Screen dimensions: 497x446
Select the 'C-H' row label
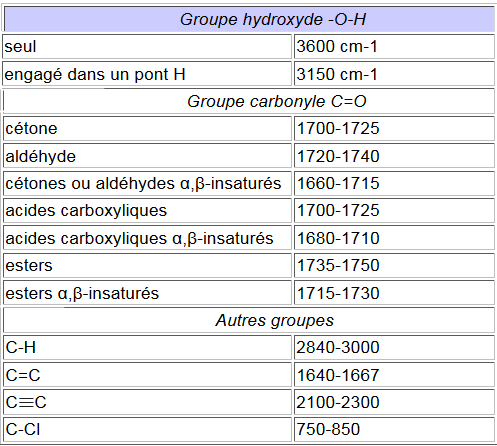[147, 348]
